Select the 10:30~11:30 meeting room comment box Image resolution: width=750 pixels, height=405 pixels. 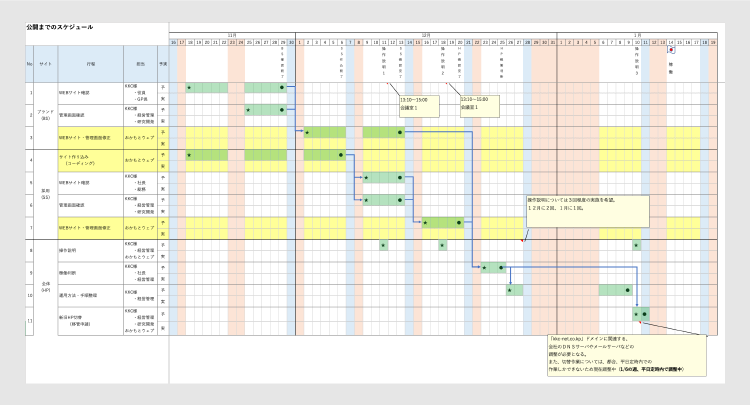click(481, 103)
